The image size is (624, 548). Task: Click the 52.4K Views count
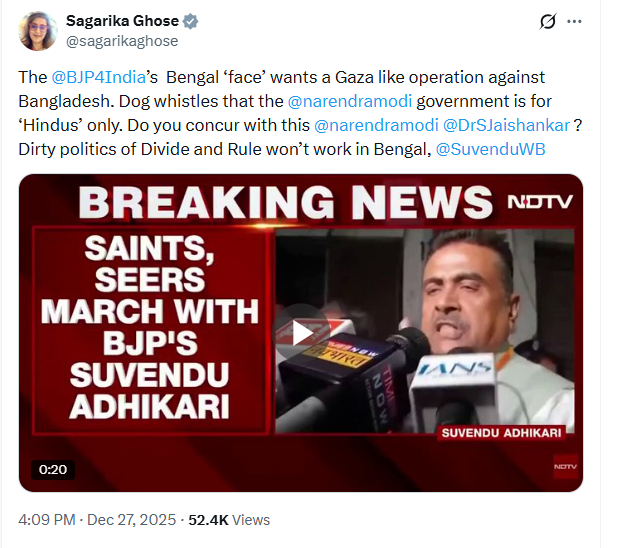click(x=230, y=520)
